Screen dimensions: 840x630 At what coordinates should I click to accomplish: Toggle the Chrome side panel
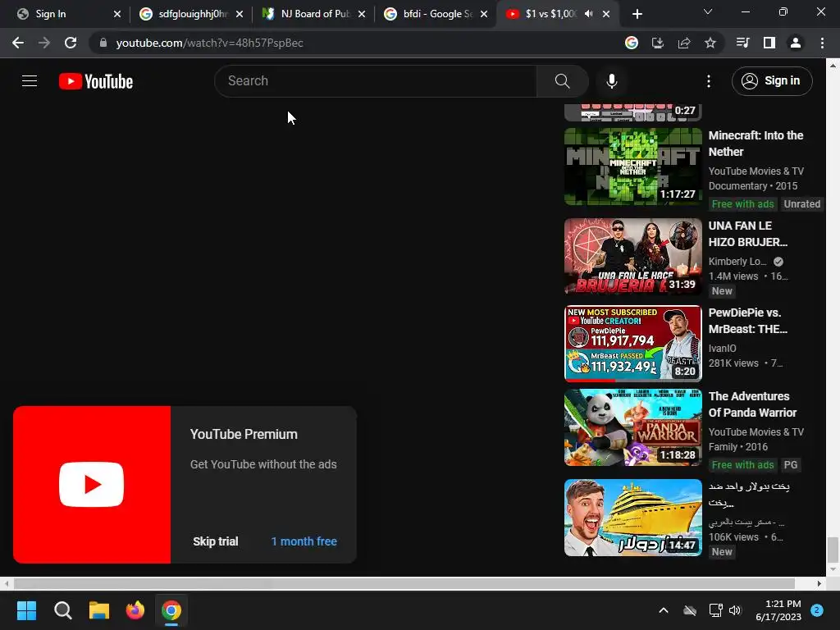click(x=769, y=43)
